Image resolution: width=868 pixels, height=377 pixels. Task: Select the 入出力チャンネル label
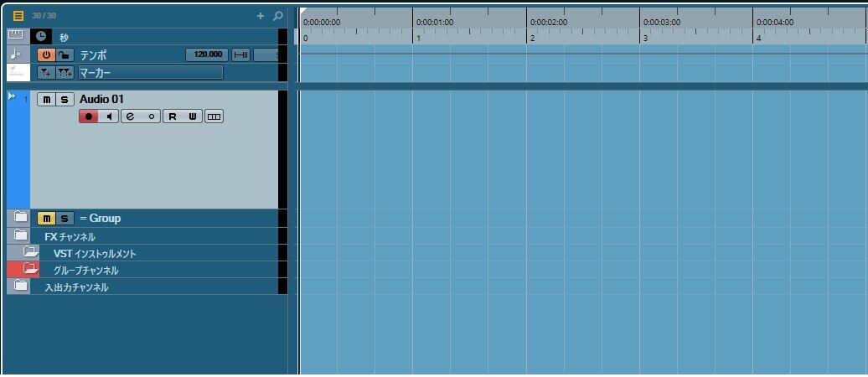pyautogui.click(x=76, y=288)
